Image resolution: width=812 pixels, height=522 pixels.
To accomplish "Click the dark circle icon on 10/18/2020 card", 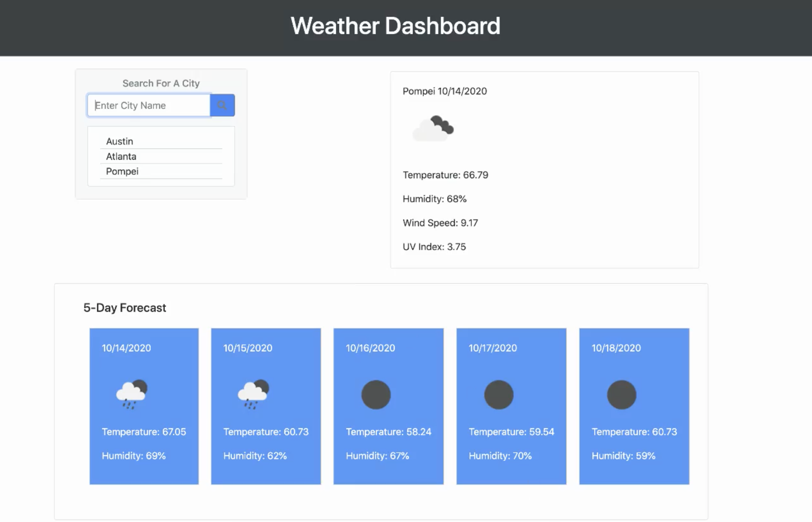I will pyautogui.click(x=621, y=394).
